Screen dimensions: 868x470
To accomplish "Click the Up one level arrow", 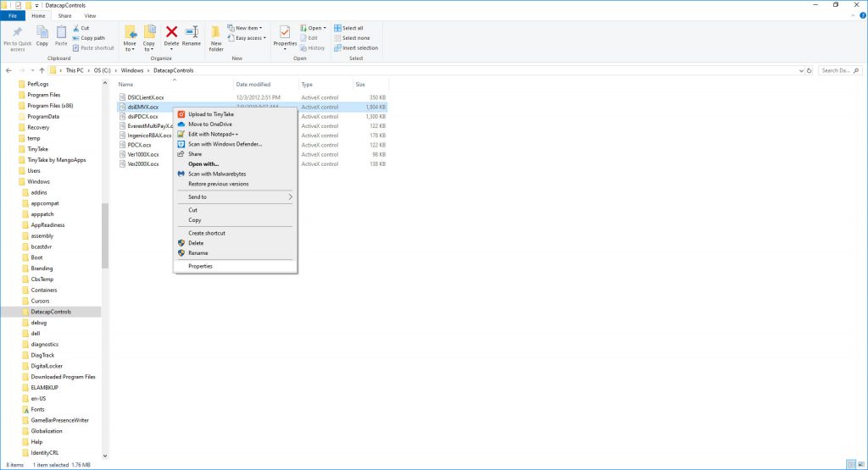I will (x=42, y=71).
